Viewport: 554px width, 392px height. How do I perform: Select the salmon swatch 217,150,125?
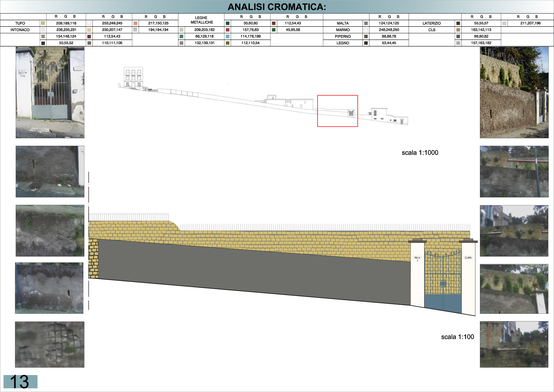point(135,23)
